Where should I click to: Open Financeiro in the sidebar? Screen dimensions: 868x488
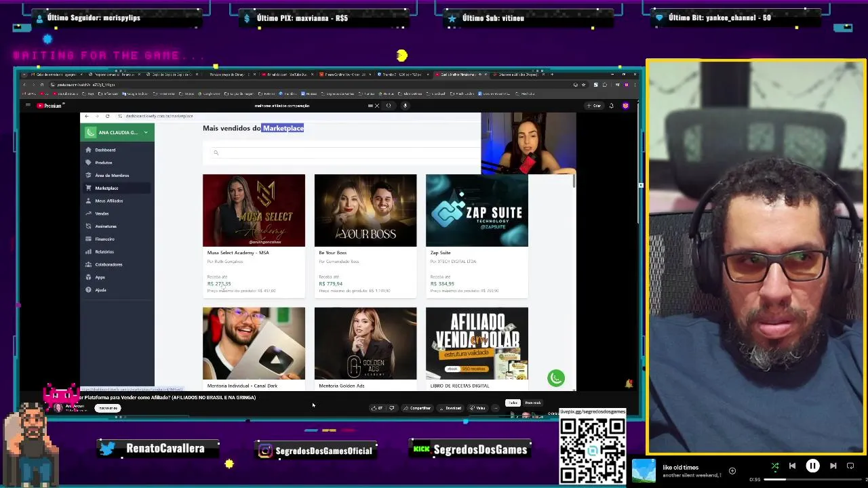(104, 239)
